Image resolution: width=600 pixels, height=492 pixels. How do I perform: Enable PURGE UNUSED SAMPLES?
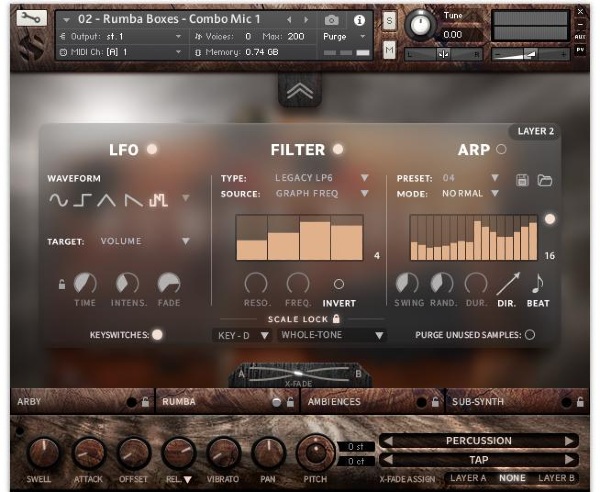point(530,335)
